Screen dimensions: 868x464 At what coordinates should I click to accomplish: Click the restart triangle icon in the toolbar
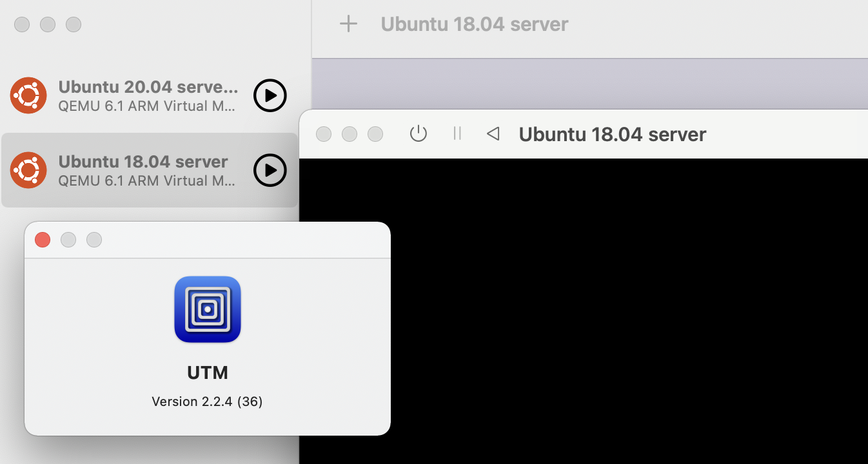(x=493, y=133)
